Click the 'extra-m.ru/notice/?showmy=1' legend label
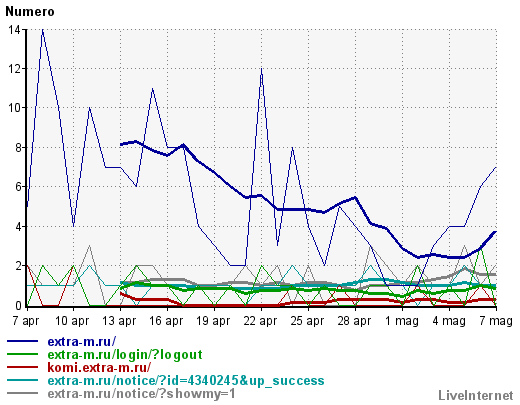Image resolution: width=520 pixels, height=405 pixels. (141, 394)
